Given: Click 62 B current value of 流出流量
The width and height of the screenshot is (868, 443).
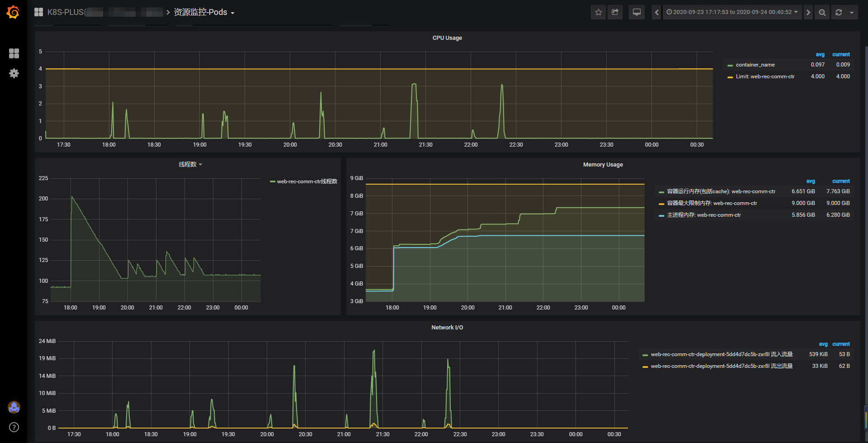Looking at the screenshot, I should (x=844, y=366).
